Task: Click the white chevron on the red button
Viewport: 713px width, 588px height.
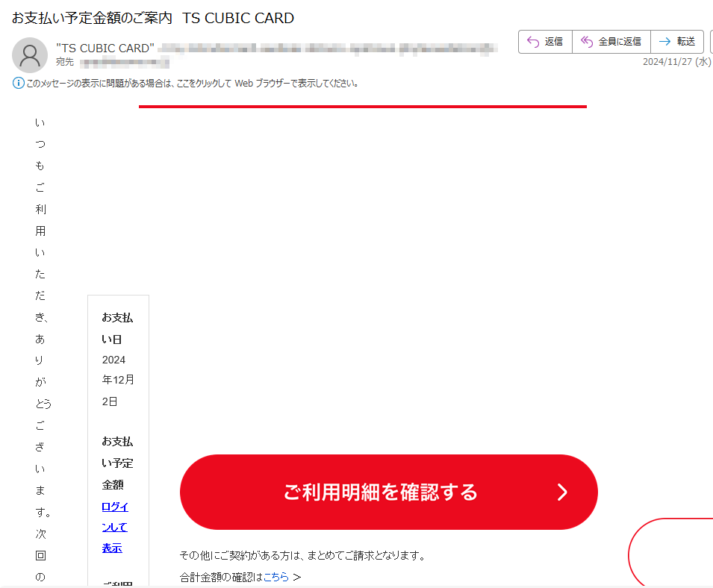Action: tap(562, 492)
